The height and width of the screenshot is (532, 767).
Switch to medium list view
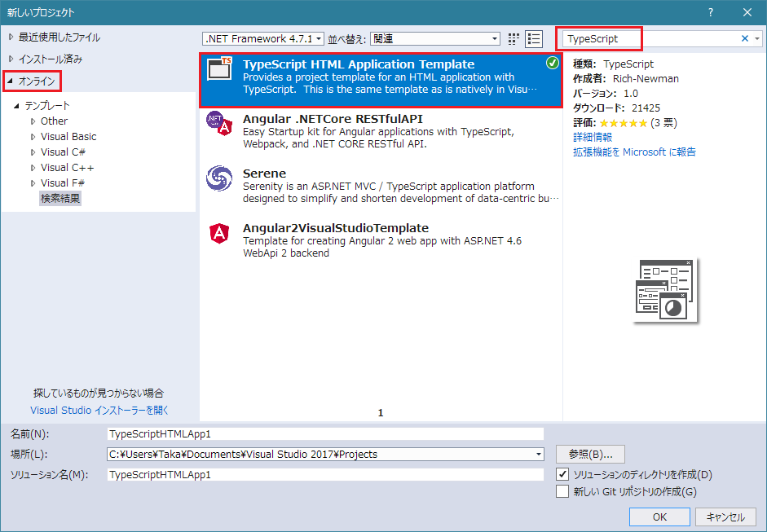click(x=534, y=39)
